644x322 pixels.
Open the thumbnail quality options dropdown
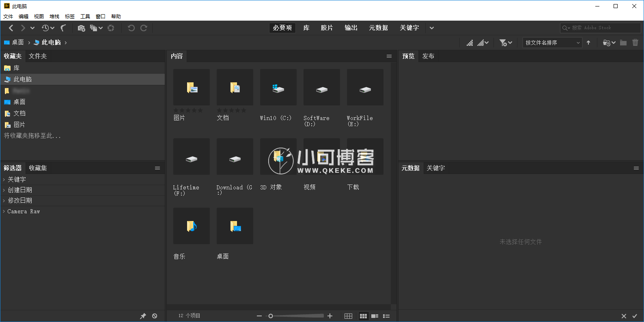[x=483, y=43]
